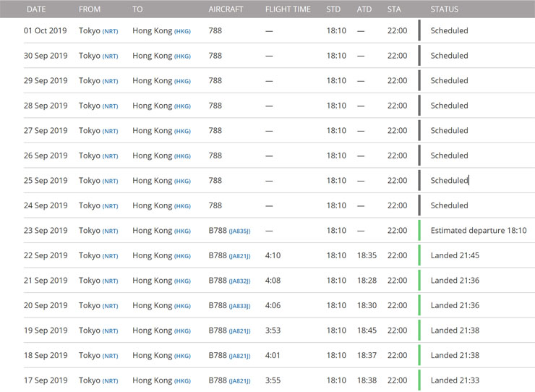Open aircraft JA833J link, 20 Sep row
This screenshot has height=392, width=535.
tap(239, 306)
